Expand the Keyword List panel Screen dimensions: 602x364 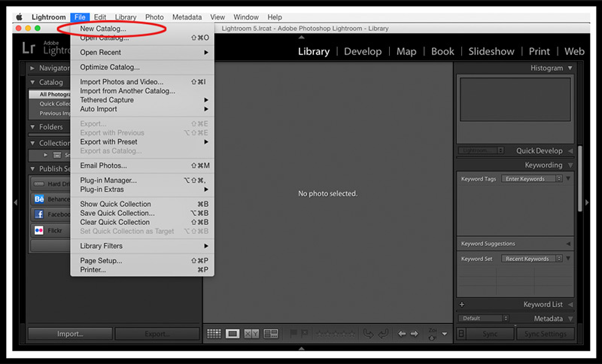pyautogui.click(x=570, y=305)
